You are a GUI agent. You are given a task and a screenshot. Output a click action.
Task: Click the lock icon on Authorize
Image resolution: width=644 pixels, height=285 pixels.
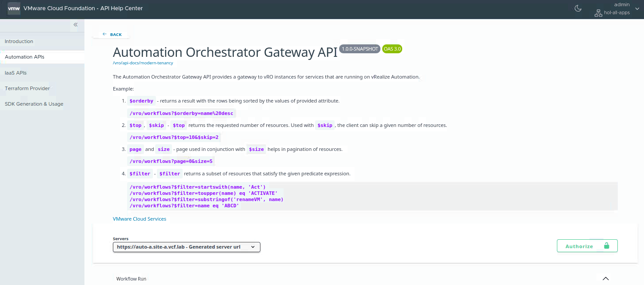pos(607,245)
